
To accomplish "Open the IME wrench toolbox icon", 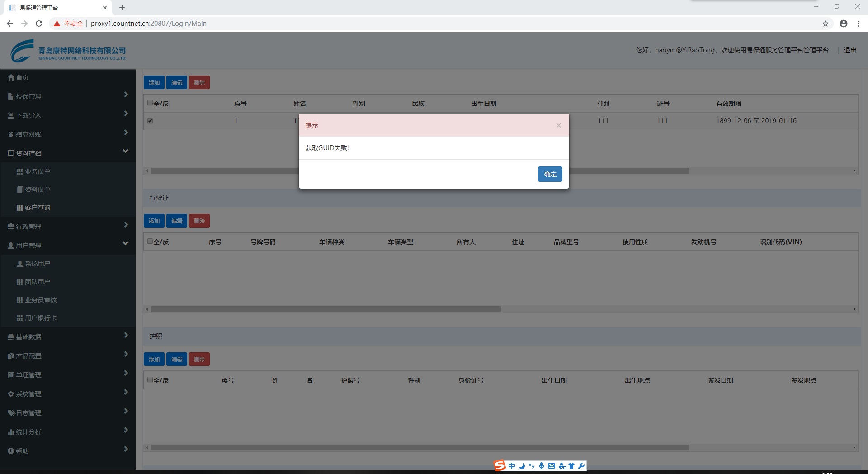I will point(581,466).
